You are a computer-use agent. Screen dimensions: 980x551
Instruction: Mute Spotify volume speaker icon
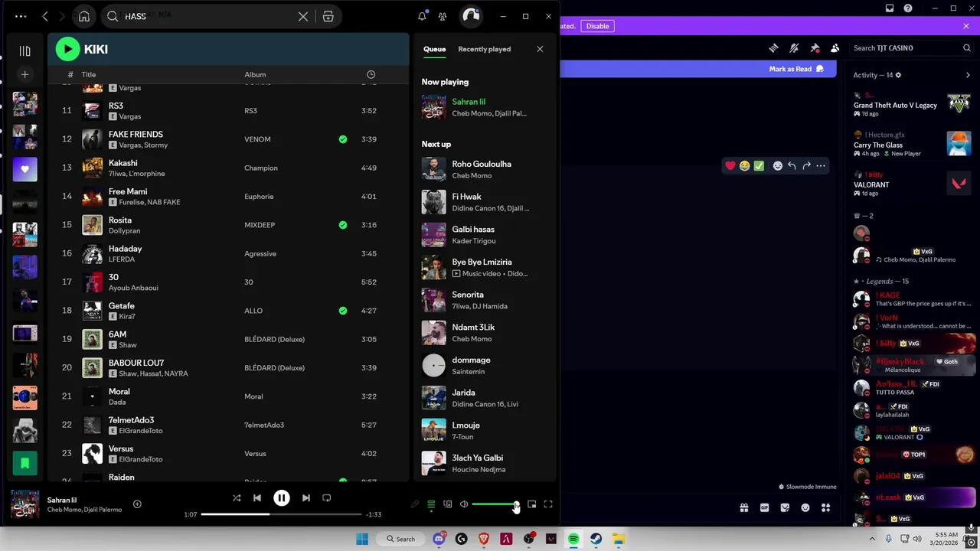pyautogui.click(x=464, y=504)
